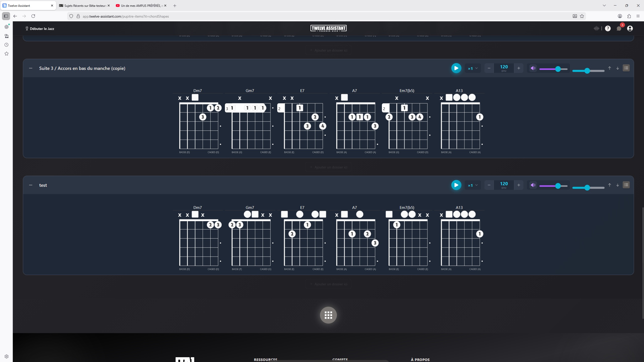The image size is (644, 362).
Task: Open the x1 speed dropdown in test folder
Action: tap(473, 185)
